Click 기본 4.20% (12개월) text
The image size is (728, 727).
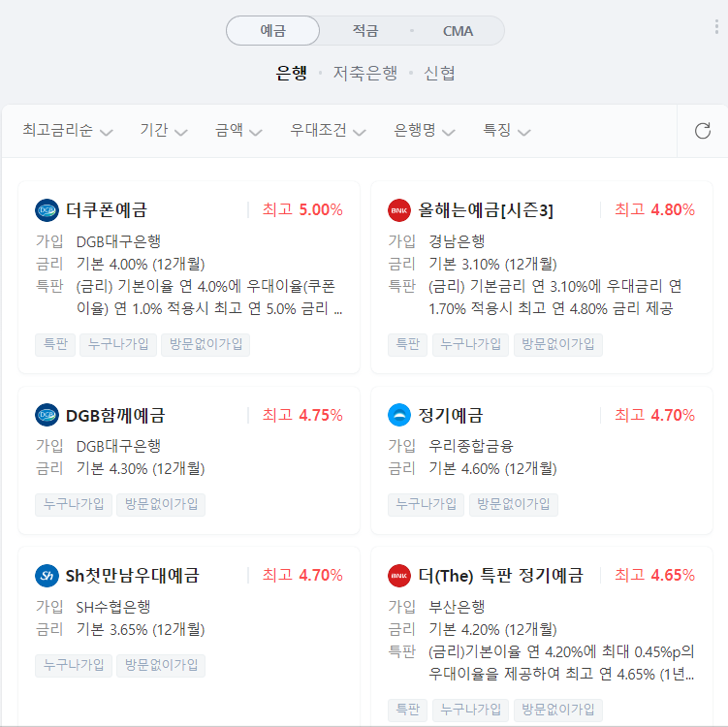[492, 630]
